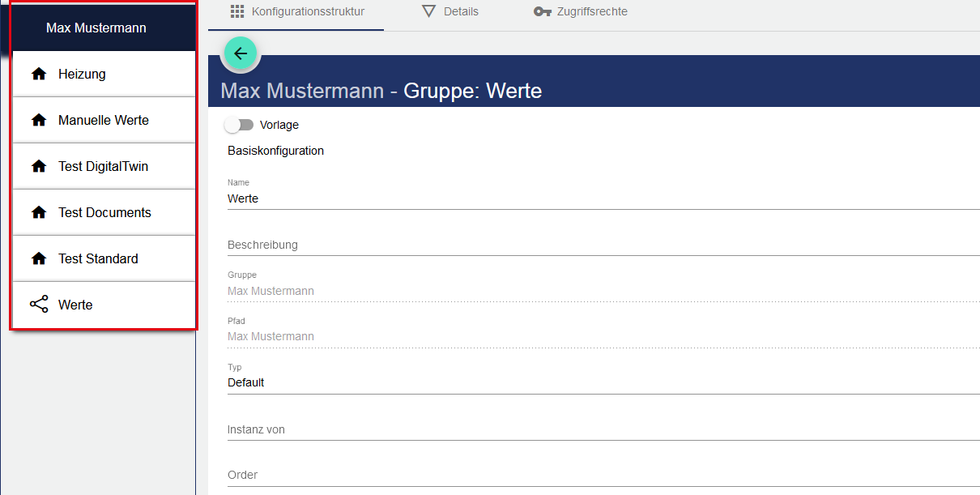The height and width of the screenshot is (495, 980).
Task: Open Test Documents from the sidebar
Action: coord(104,212)
